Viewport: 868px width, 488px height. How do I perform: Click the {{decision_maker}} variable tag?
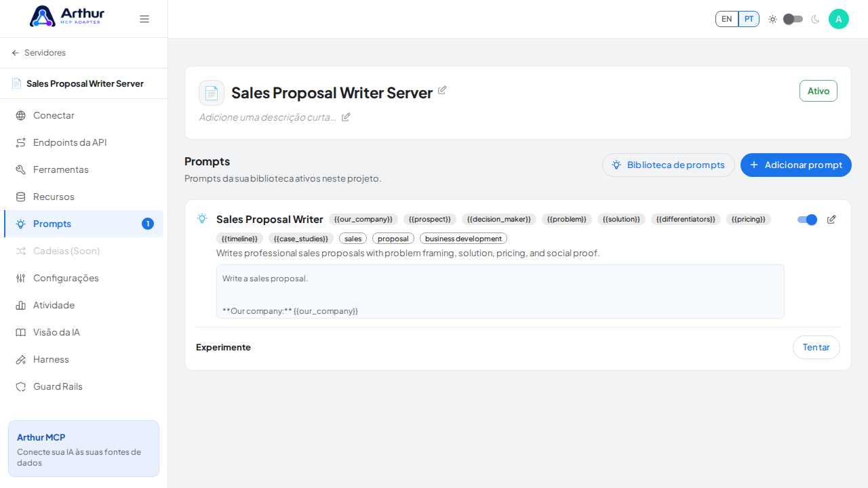[499, 220]
